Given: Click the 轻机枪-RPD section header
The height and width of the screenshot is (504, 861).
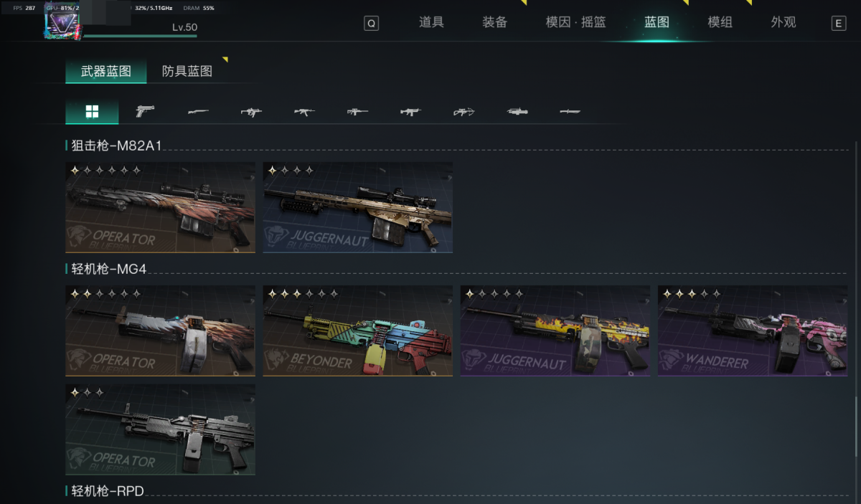Looking at the screenshot, I should tap(108, 491).
